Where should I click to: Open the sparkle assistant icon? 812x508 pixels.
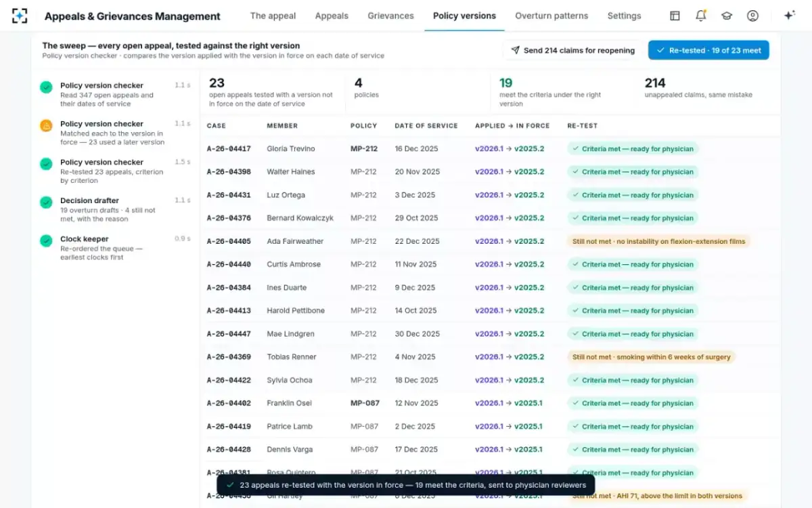[x=789, y=16]
